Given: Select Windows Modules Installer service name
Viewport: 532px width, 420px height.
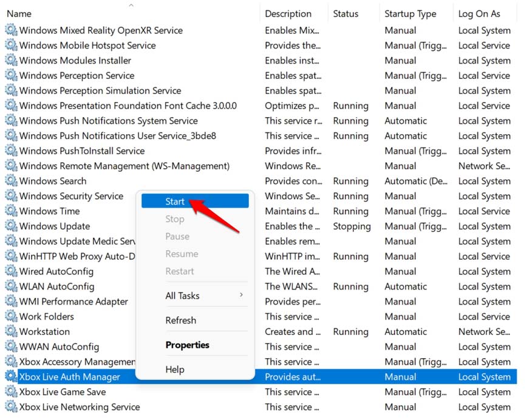Looking at the screenshot, I should point(75,60).
